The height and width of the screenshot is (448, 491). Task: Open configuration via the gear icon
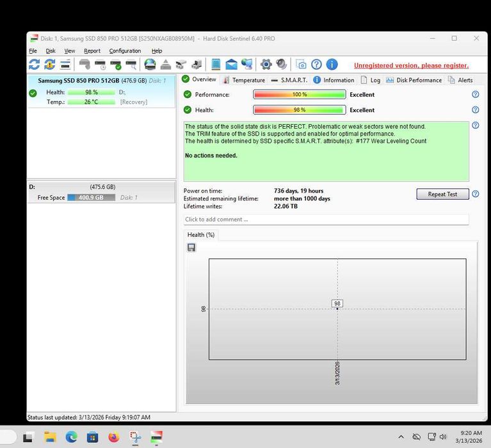point(266,65)
